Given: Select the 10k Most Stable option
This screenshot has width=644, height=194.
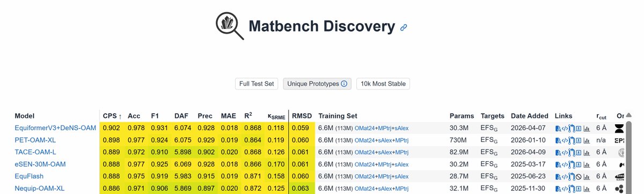Looking at the screenshot, I should click(x=383, y=84).
